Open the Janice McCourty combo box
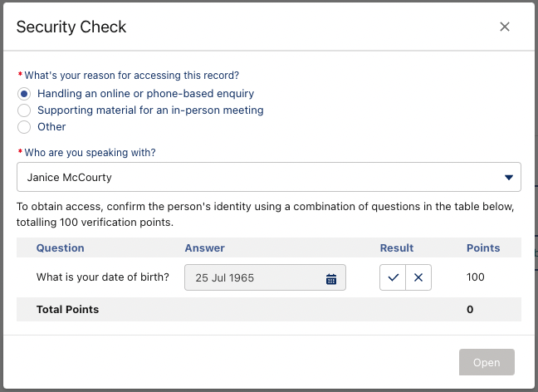Viewport: 538px width, 392px height. [269, 177]
